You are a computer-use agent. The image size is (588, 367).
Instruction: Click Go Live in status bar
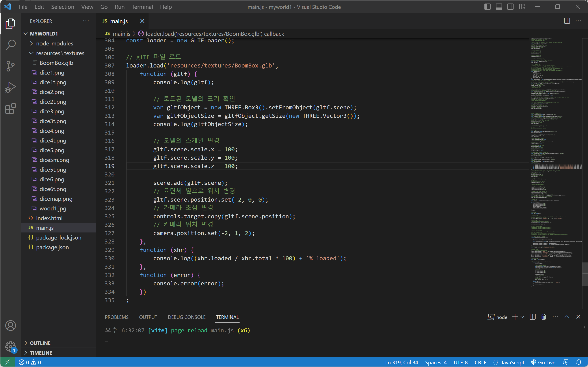click(x=543, y=362)
